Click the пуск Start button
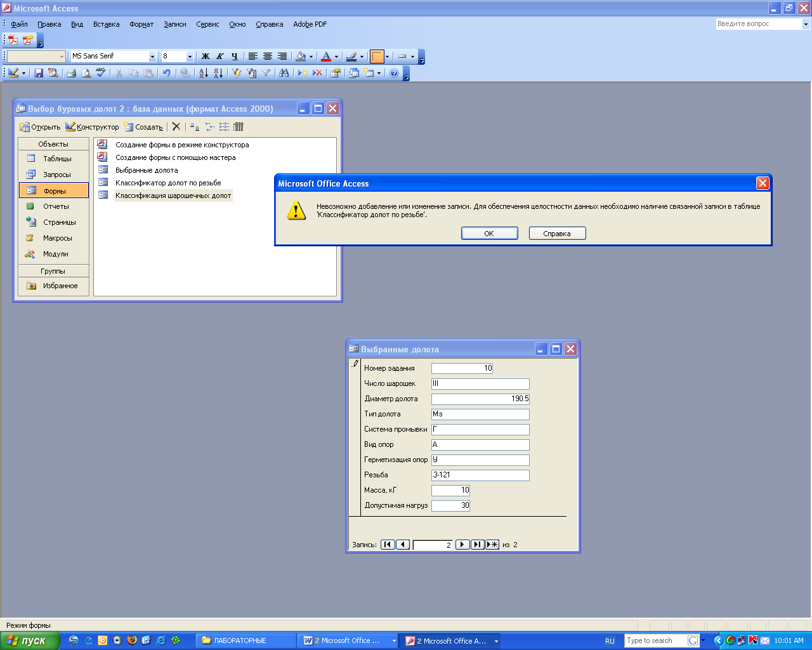Image resolution: width=812 pixels, height=650 pixels. tap(30, 640)
